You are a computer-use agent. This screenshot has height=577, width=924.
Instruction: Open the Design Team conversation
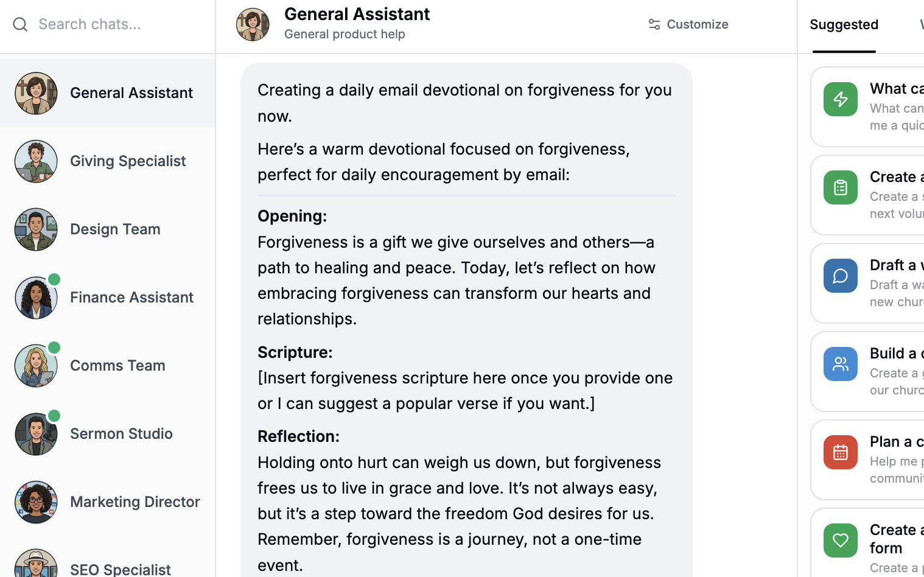click(115, 229)
